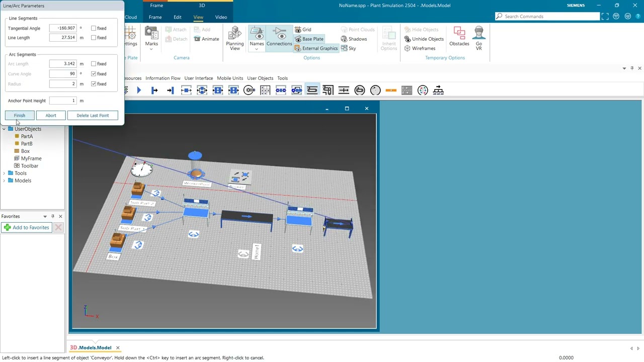Viewport: 644px width, 362px height.
Task: Click the Abort button
Action: point(51,116)
